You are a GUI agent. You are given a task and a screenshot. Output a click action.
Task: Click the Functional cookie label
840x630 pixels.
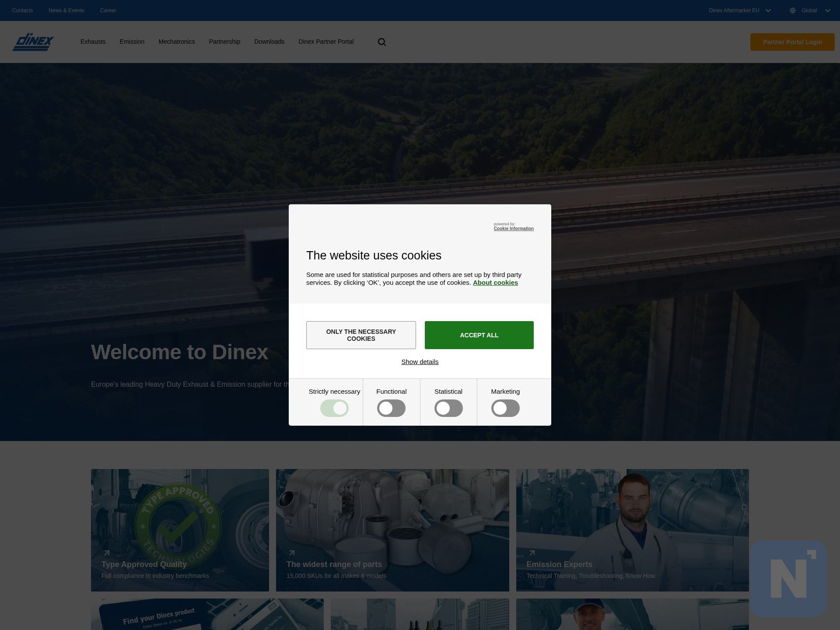(391, 392)
